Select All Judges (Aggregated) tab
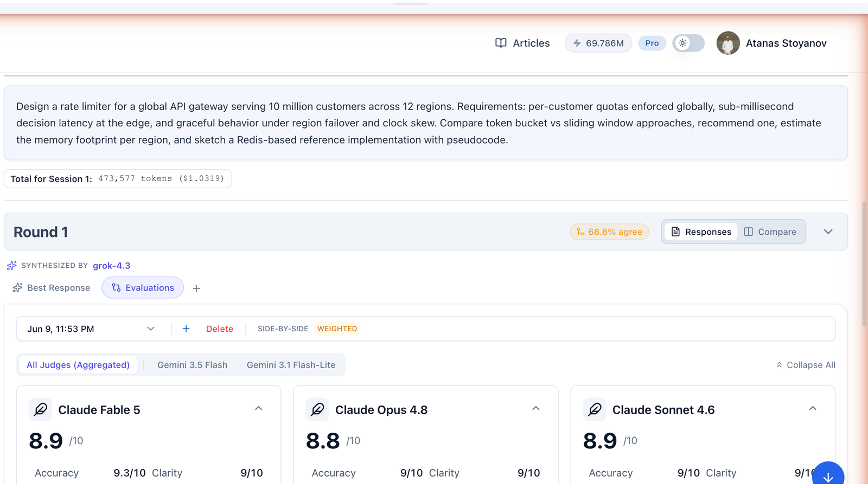868x488 pixels. (x=78, y=365)
